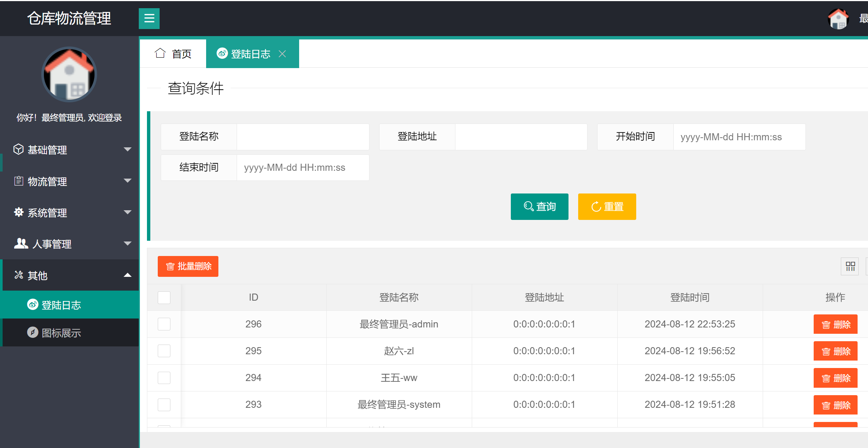Click the people icon beside 人事管理
Screen dimensions: 868x448
point(21,243)
